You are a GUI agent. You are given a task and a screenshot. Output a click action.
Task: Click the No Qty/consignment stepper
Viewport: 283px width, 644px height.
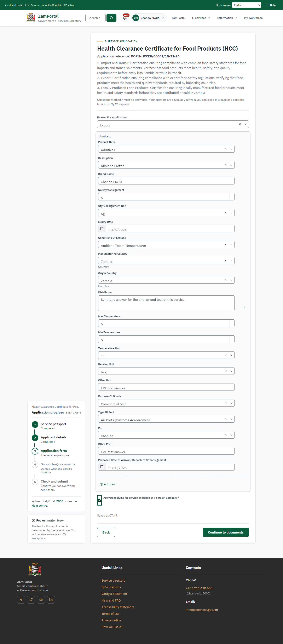coord(232,196)
